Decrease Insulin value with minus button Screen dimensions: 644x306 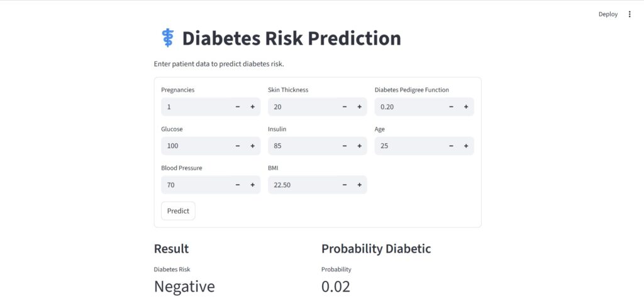pos(345,146)
